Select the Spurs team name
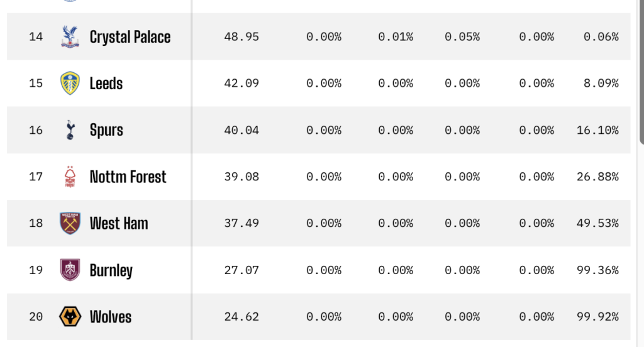 (x=106, y=130)
